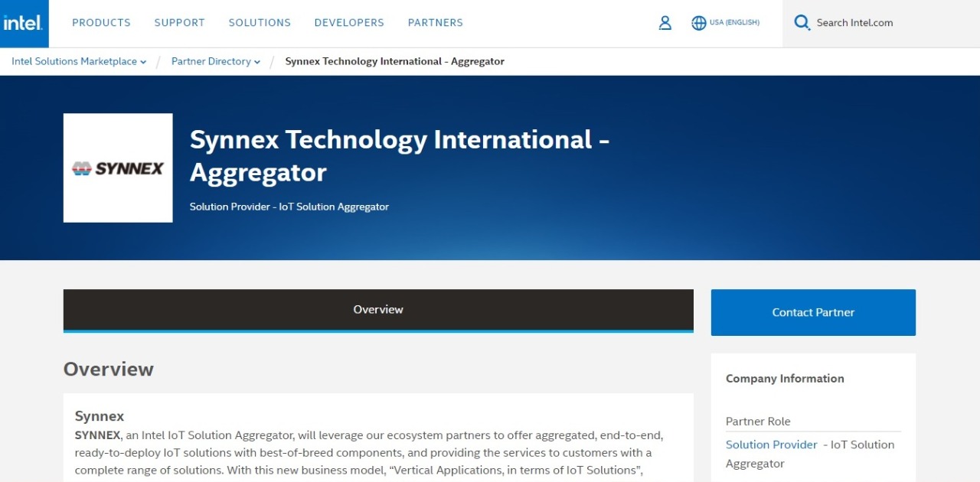Viewport: 980px width, 482px height.
Task: Click the Partner Role label
Action: pos(758,422)
